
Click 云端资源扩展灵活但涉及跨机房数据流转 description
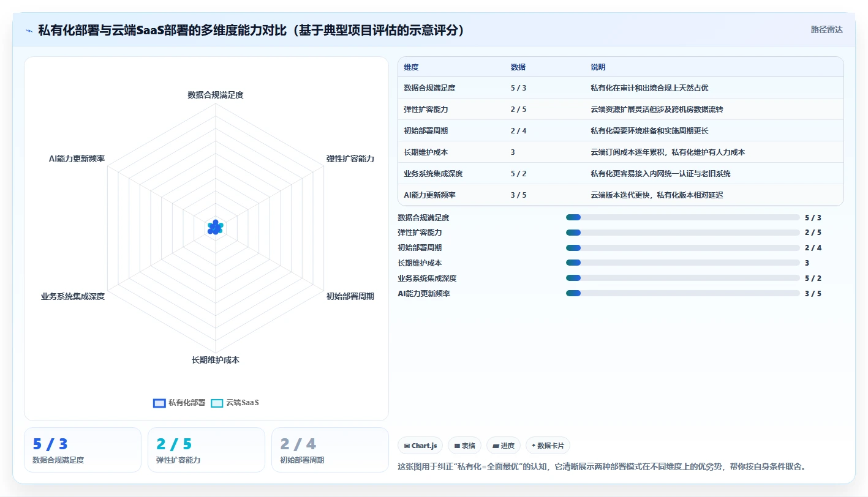[x=657, y=110]
